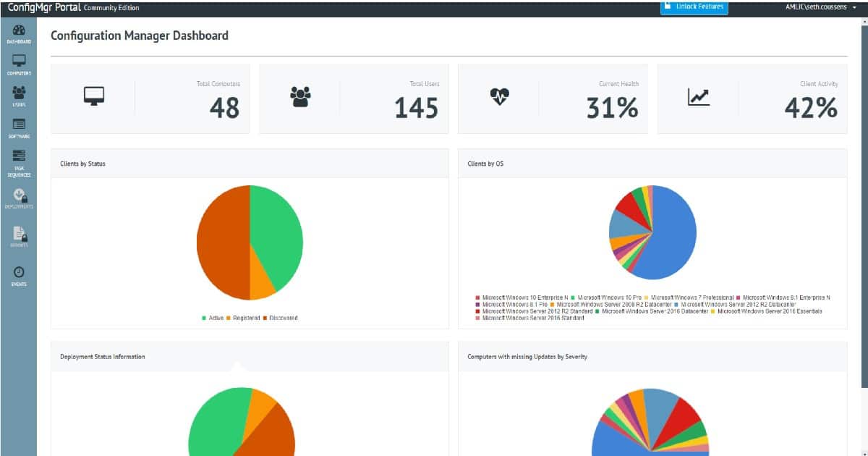Open the Computers sidebar icon
Screen dimensions: 868x456
click(x=19, y=65)
